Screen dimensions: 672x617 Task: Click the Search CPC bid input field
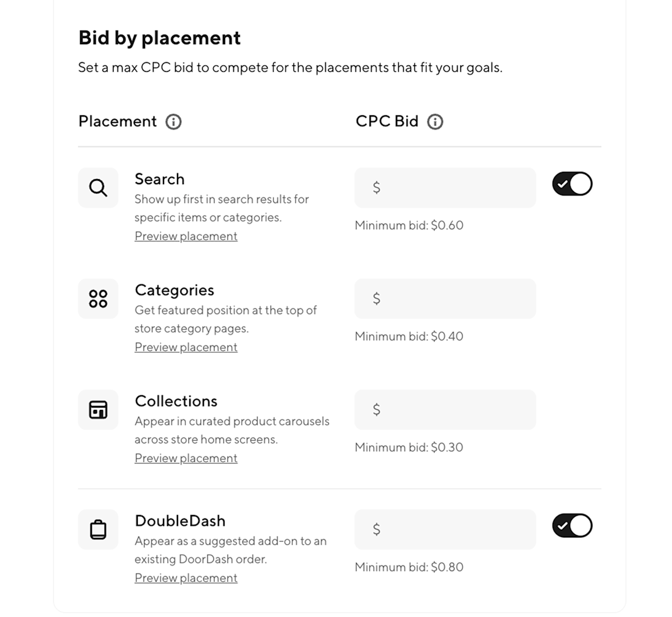pyautogui.click(x=445, y=188)
